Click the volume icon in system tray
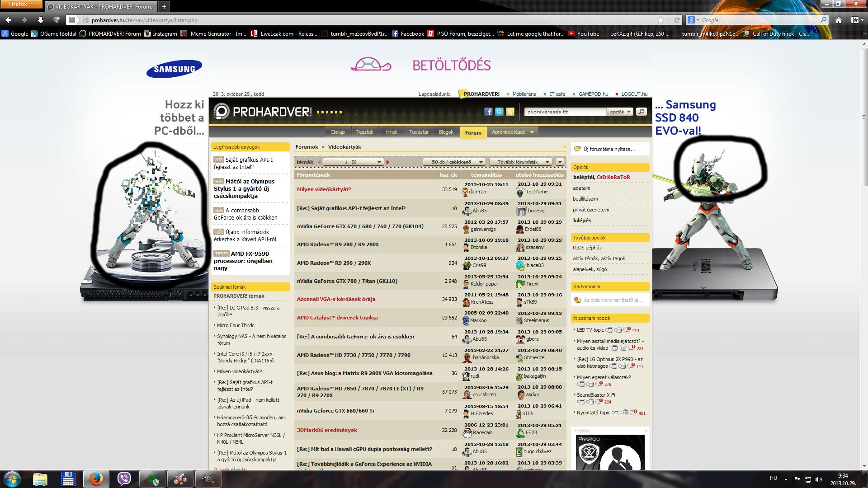The image size is (868, 488). pyautogui.click(x=819, y=479)
